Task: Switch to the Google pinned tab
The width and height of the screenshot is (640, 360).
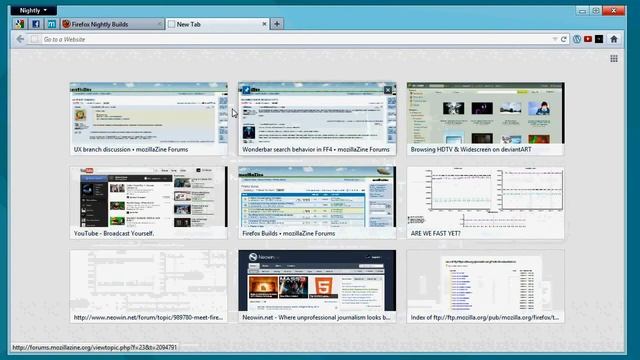Action: point(20,24)
